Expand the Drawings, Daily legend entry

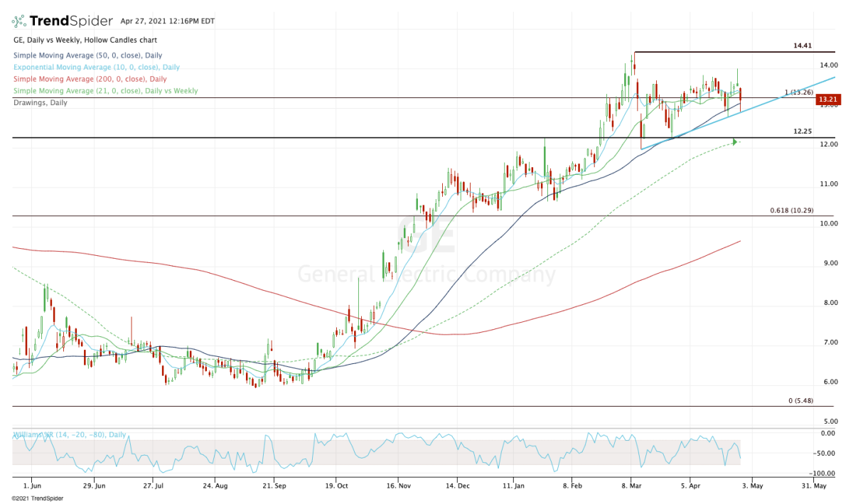tap(41, 102)
